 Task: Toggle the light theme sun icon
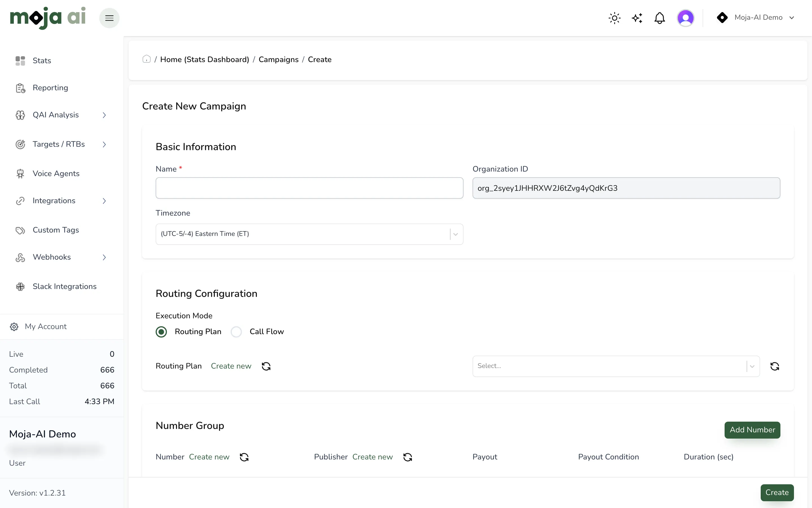click(x=614, y=18)
